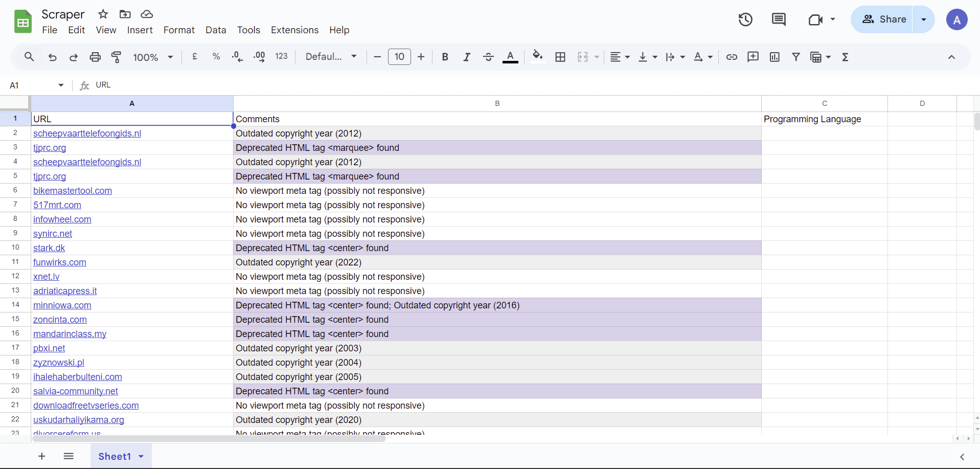Toggle strikethrough formatting
The width and height of the screenshot is (980, 469).
pos(488,57)
